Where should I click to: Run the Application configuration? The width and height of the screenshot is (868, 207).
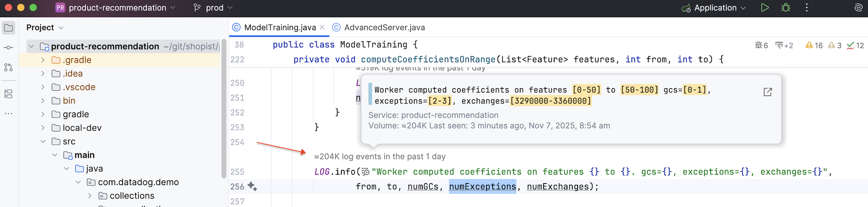[x=764, y=8]
